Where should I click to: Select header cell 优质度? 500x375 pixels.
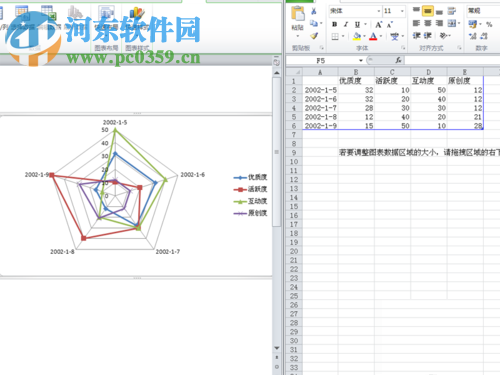coord(356,81)
